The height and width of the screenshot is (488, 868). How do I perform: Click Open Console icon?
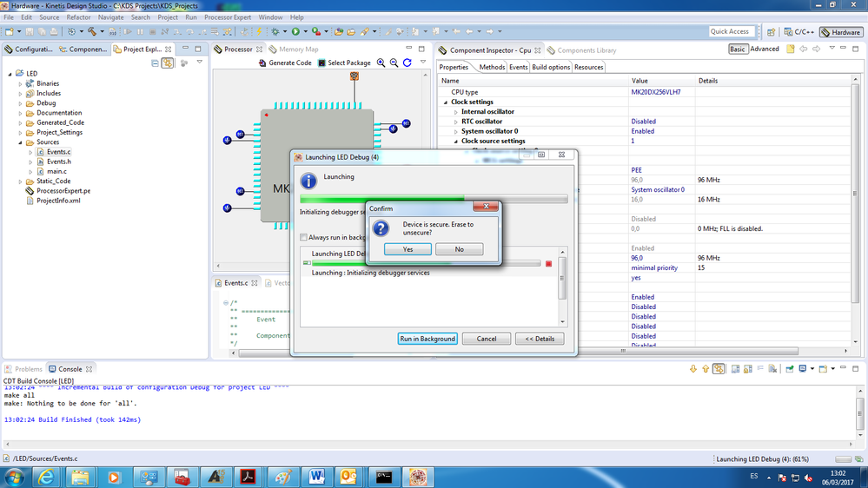tap(823, 368)
